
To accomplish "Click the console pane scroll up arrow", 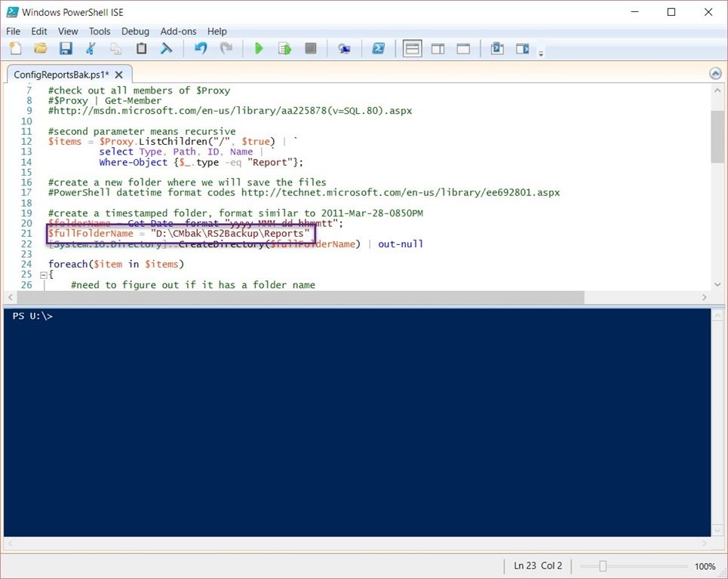I will (x=717, y=316).
